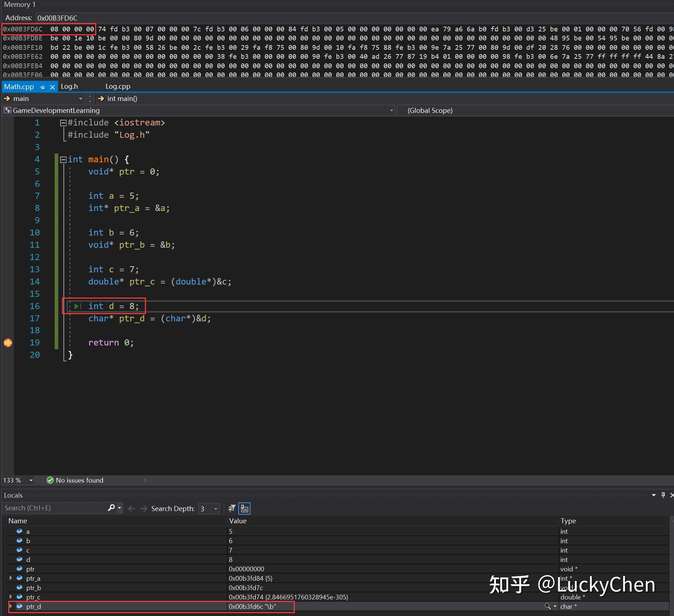Screen dimensions: 674x616
Task: Click the pin icon on Math.cpp tab
Action: pos(43,87)
